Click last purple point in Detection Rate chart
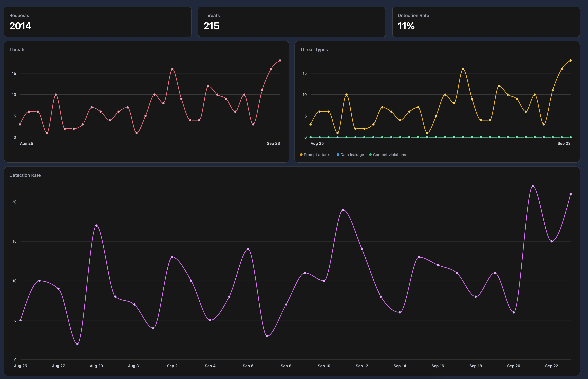588x379 pixels. tap(570, 194)
